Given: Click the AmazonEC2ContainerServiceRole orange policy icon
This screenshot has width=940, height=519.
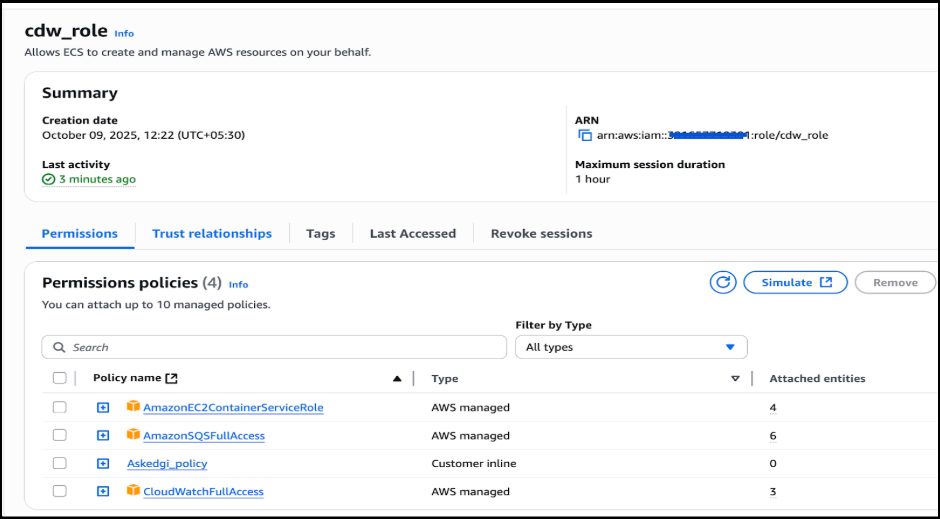Looking at the screenshot, I should pos(133,407).
